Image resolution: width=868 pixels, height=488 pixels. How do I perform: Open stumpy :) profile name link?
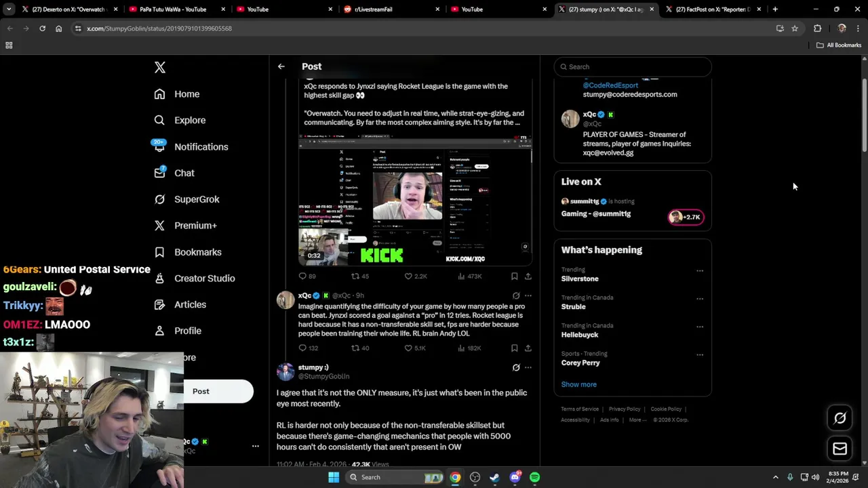313,367
